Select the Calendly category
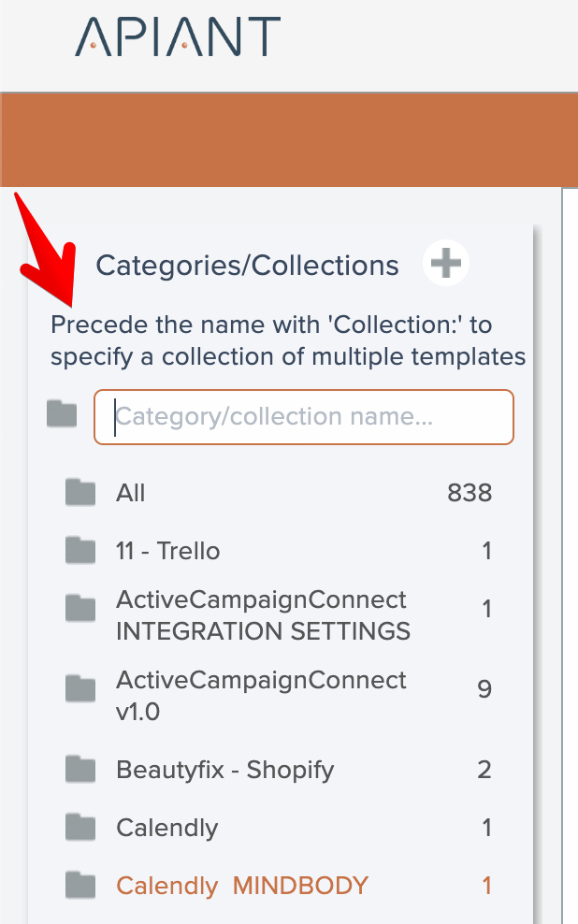The image size is (578, 924). 167,828
